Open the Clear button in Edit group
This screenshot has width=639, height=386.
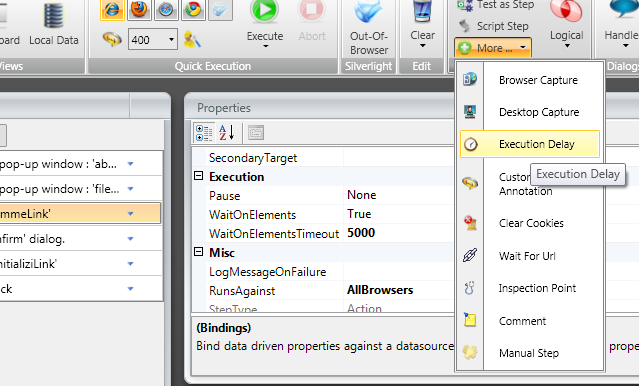[x=422, y=24]
